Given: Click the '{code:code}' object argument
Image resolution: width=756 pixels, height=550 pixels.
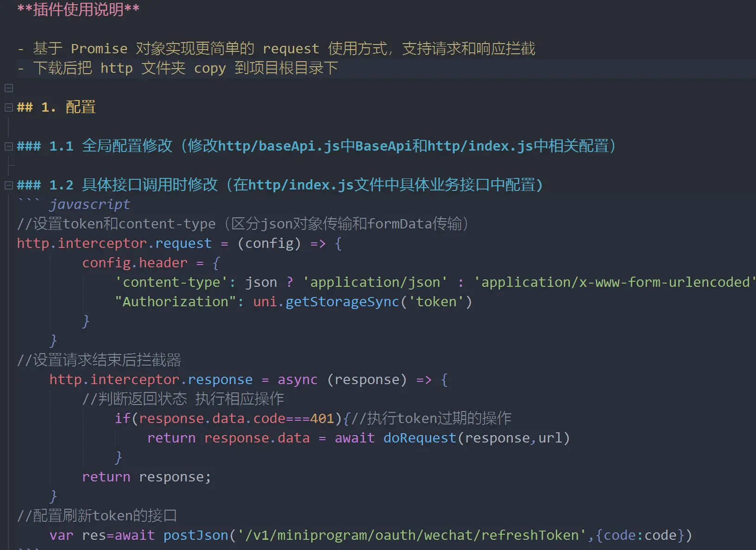Looking at the screenshot, I should pos(640,535).
